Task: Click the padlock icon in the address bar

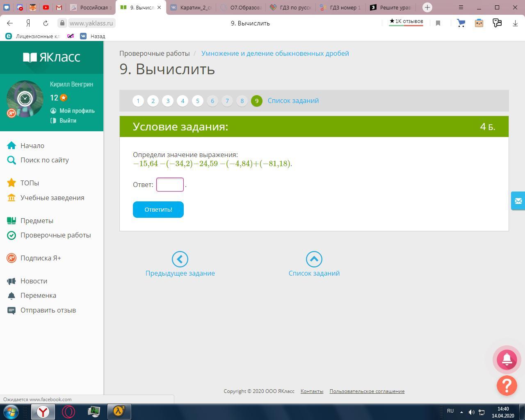Action: point(62,23)
